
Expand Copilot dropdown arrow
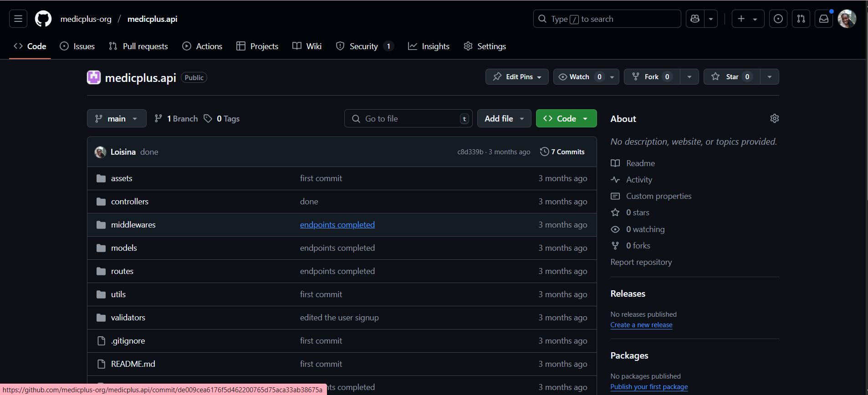(x=711, y=19)
